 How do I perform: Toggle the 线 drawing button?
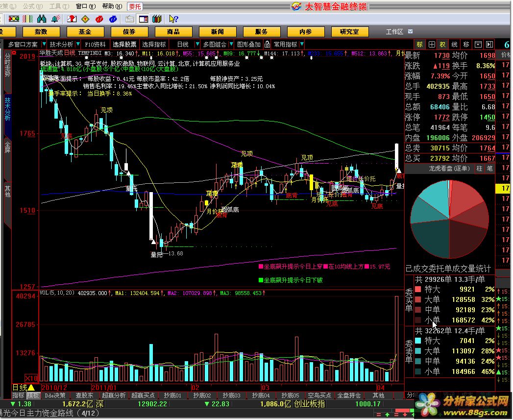pos(454,44)
